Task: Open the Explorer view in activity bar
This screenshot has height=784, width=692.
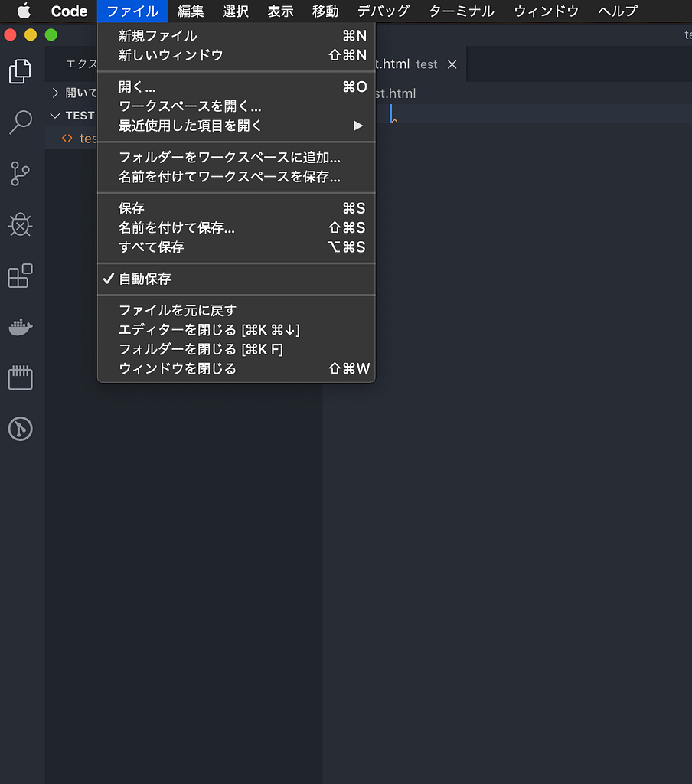Action: [20, 71]
